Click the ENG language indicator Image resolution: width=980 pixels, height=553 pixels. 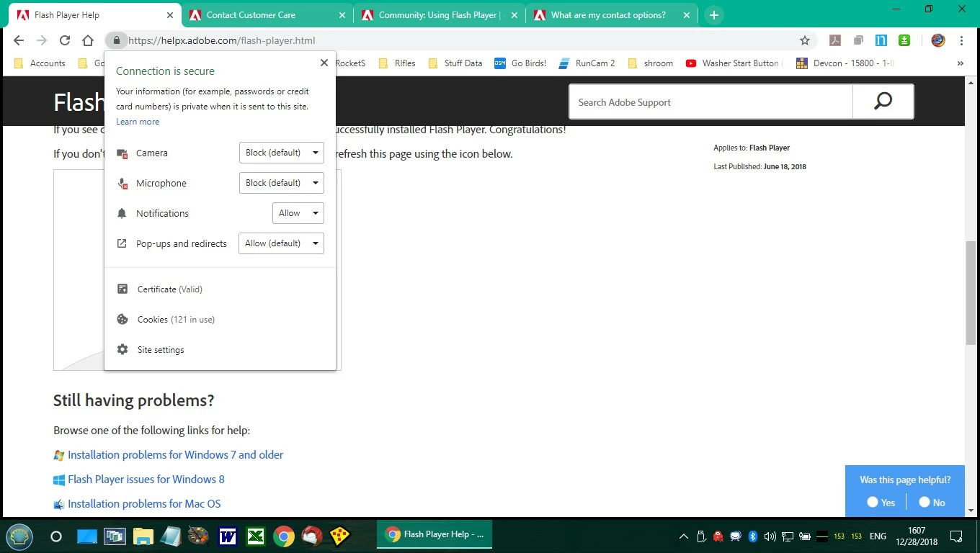pyautogui.click(x=878, y=536)
